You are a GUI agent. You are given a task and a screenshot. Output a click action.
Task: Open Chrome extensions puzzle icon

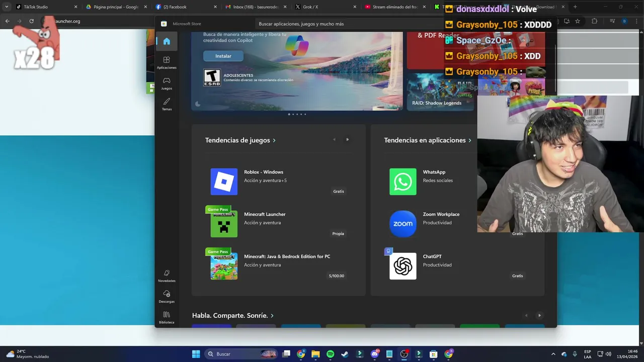click(x=594, y=21)
